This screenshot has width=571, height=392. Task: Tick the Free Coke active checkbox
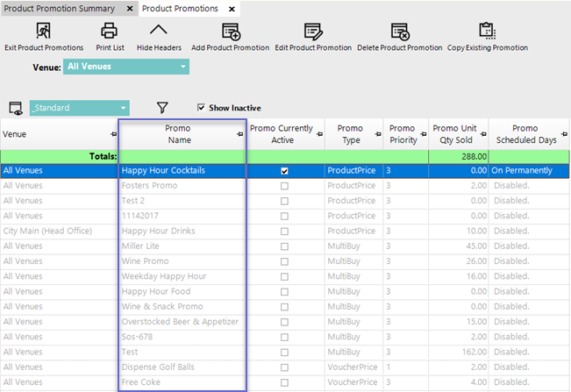(x=284, y=382)
